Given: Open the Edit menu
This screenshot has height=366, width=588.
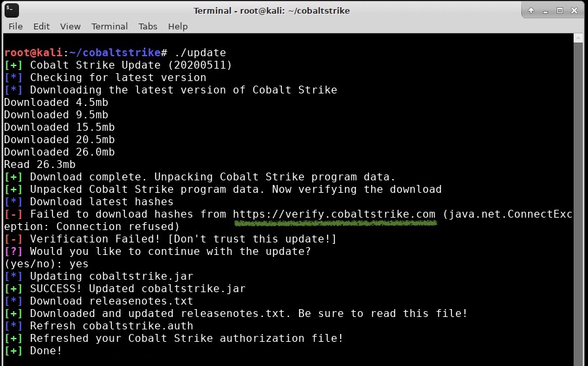Looking at the screenshot, I should (x=41, y=26).
